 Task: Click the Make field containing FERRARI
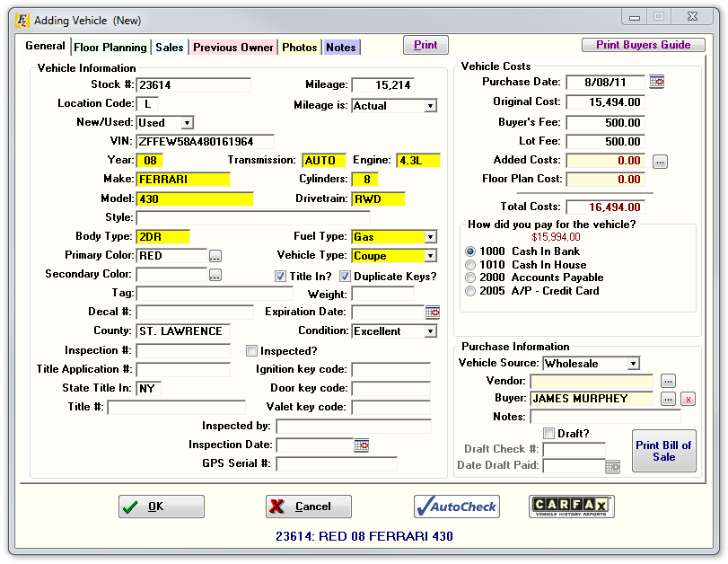(183, 180)
